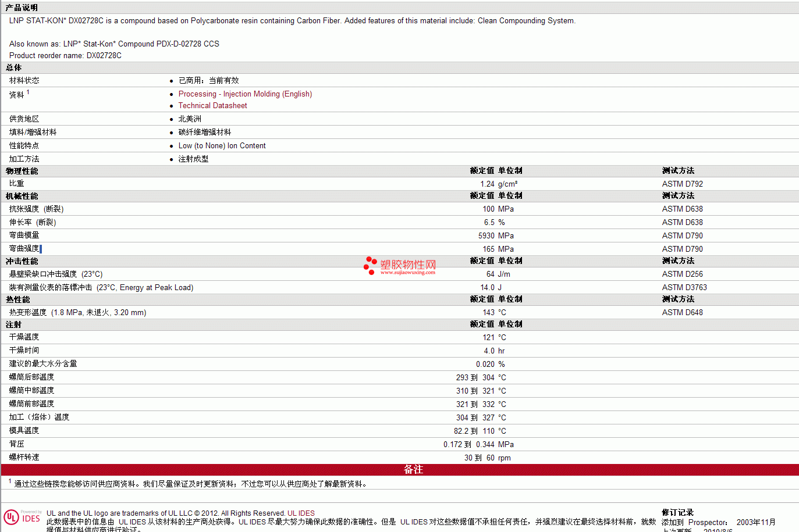799x532 pixels.
Task: Select the 冲击性能 section header
Action: pyautogui.click(x=22, y=262)
